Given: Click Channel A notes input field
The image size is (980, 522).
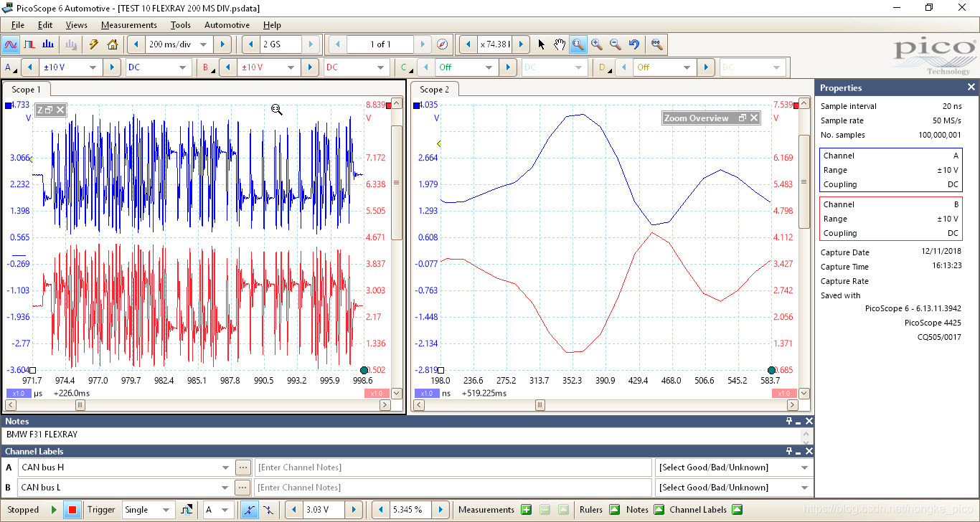Looking at the screenshot, I should click(x=453, y=468).
